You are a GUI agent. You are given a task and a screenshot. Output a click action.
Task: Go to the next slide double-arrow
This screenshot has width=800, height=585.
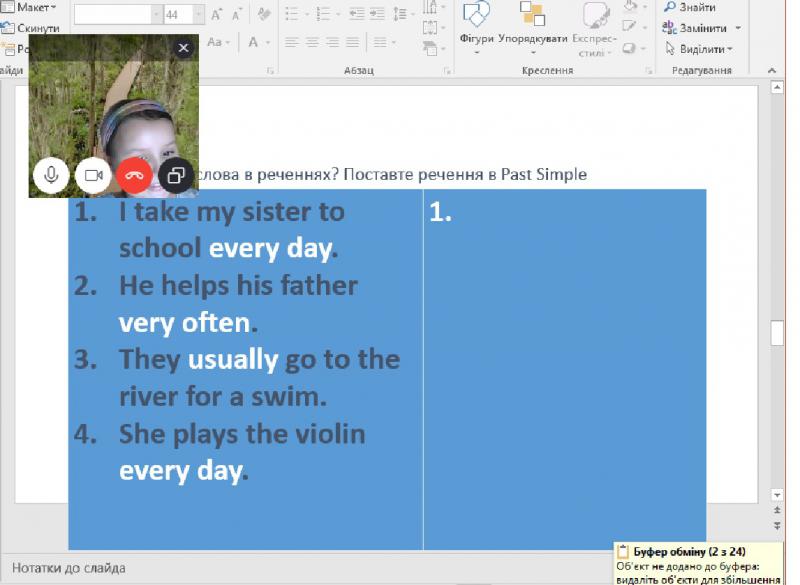777,525
